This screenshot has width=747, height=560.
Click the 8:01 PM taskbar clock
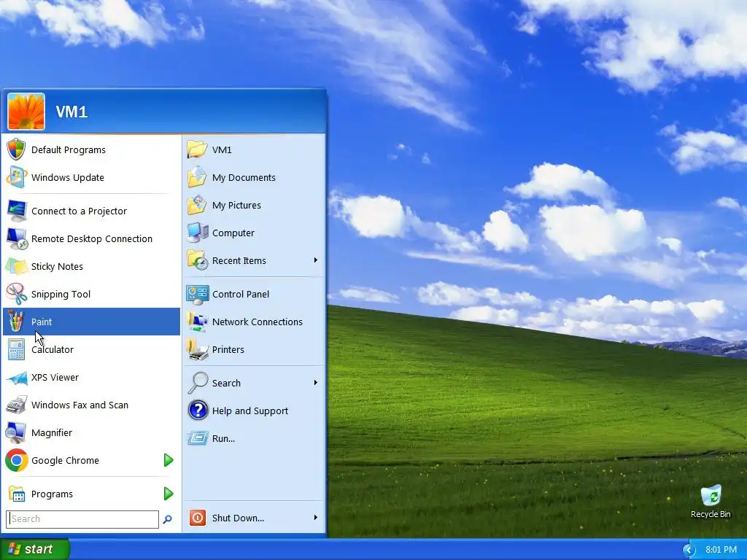[721, 550]
